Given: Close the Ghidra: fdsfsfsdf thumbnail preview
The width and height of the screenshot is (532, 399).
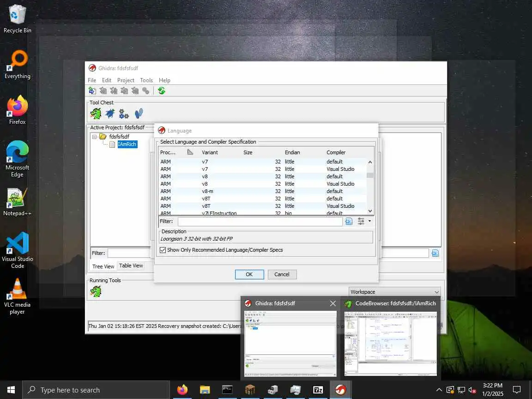Looking at the screenshot, I should point(333,303).
